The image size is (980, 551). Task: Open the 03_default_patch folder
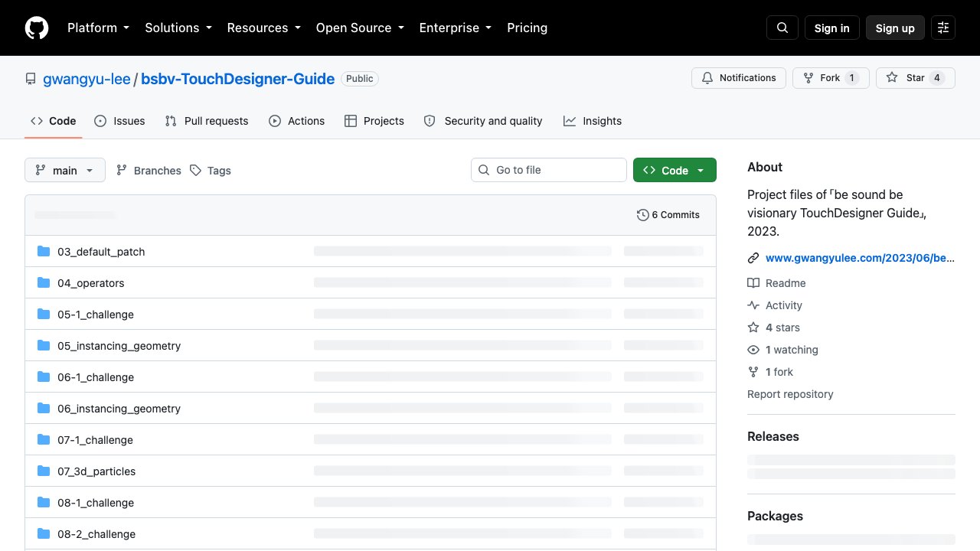tap(101, 252)
